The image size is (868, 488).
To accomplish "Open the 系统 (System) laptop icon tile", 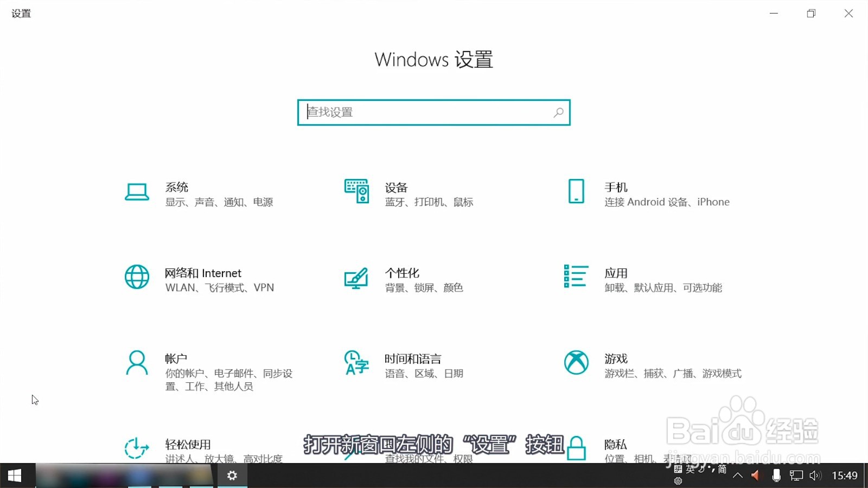I will tap(137, 192).
